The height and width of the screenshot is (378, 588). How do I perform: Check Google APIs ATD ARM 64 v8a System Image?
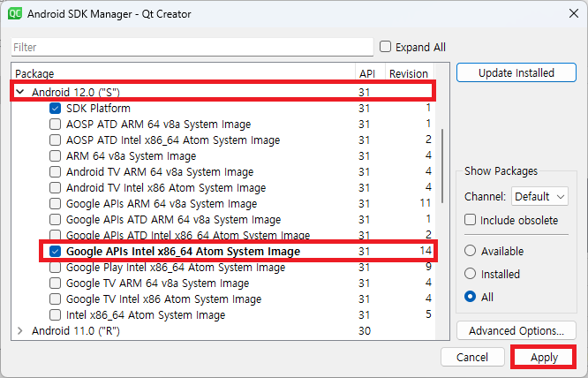click(x=55, y=219)
